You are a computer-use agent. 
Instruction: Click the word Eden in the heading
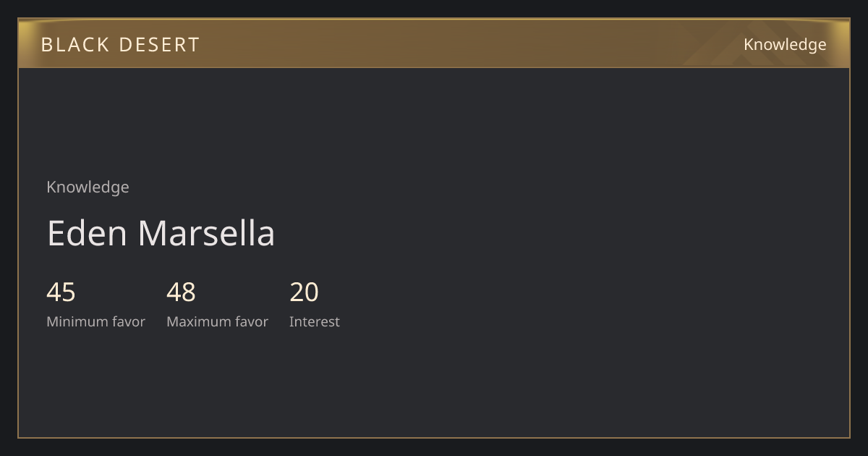pos(87,234)
